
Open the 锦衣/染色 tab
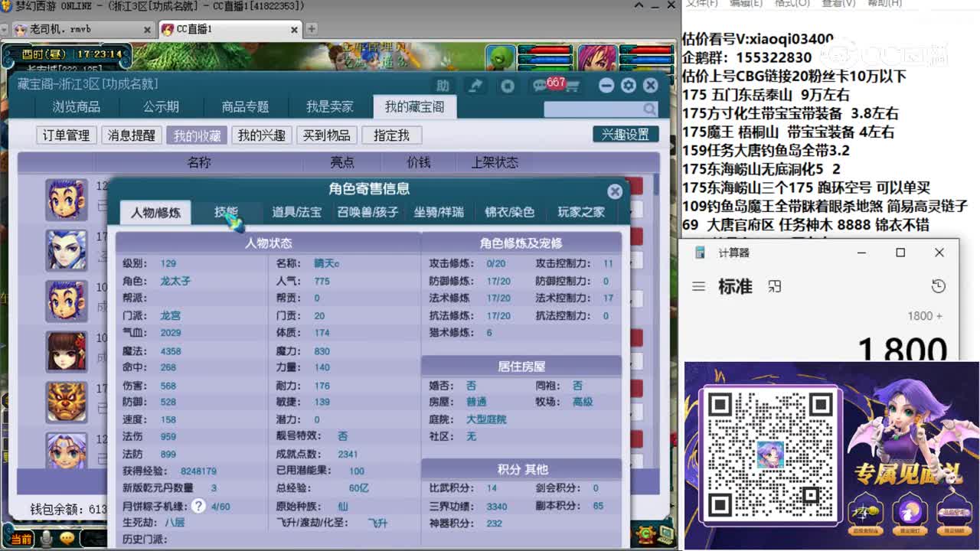pos(509,212)
